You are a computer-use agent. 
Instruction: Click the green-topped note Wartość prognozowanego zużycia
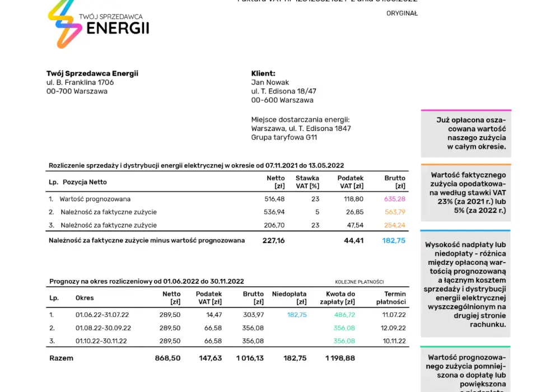(465, 370)
